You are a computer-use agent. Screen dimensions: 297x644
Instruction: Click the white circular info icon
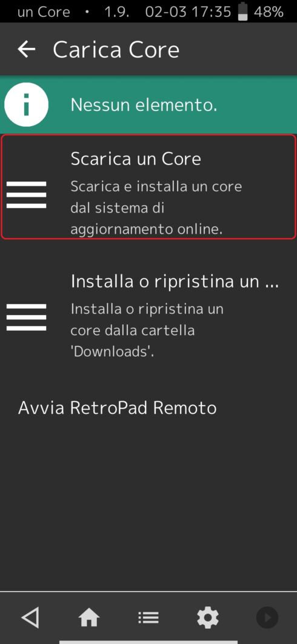pos(27,105)
